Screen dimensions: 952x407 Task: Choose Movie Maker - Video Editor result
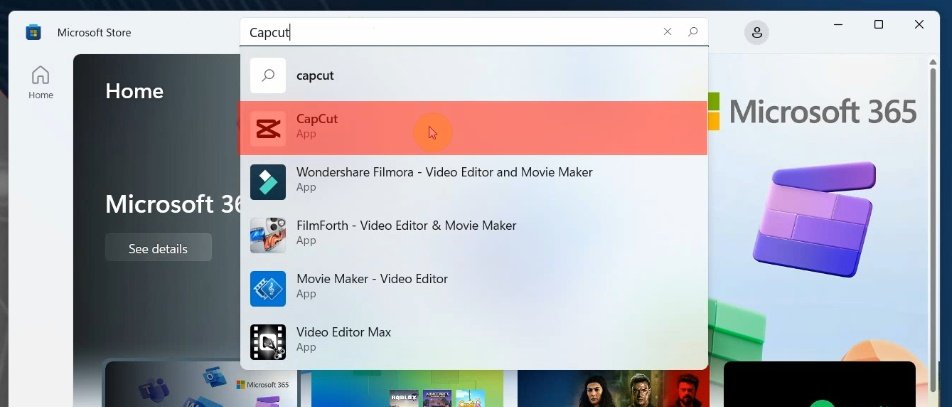[474, 289]
